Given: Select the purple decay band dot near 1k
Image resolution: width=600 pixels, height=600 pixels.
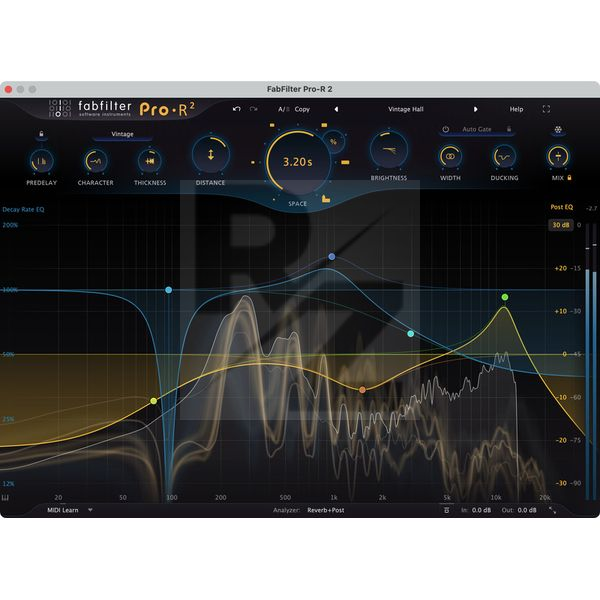Looking at the screenshot, I should tap(332, 257).
